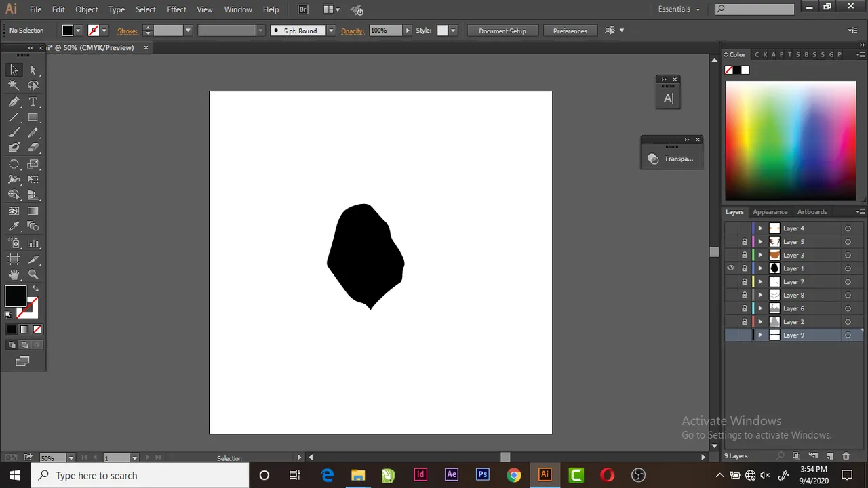Open the 50% zoom level dropdown
Viewport: 868px width, 488px height.
71,458
